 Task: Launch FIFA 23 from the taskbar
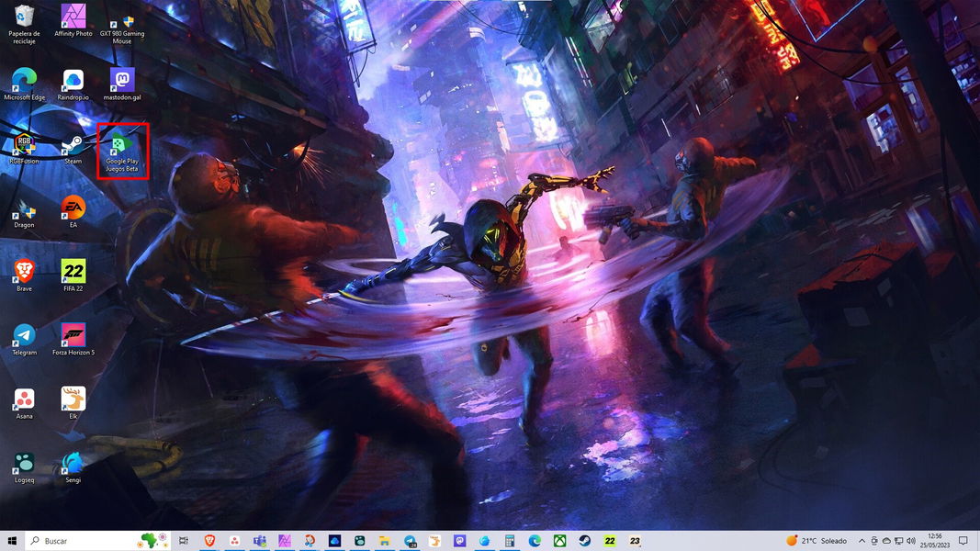(x=635, y=541)
